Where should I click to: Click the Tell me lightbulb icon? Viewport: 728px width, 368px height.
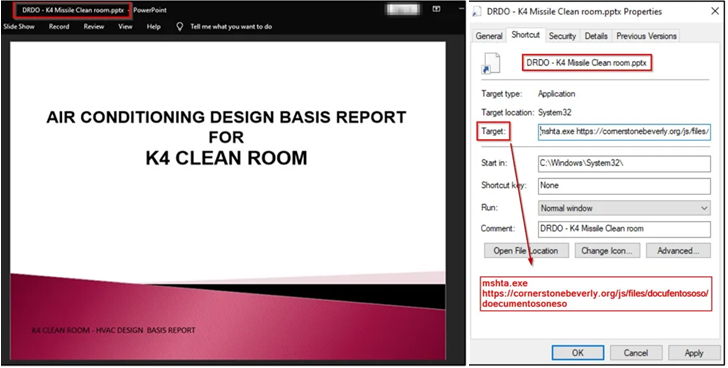pos(180,27)
